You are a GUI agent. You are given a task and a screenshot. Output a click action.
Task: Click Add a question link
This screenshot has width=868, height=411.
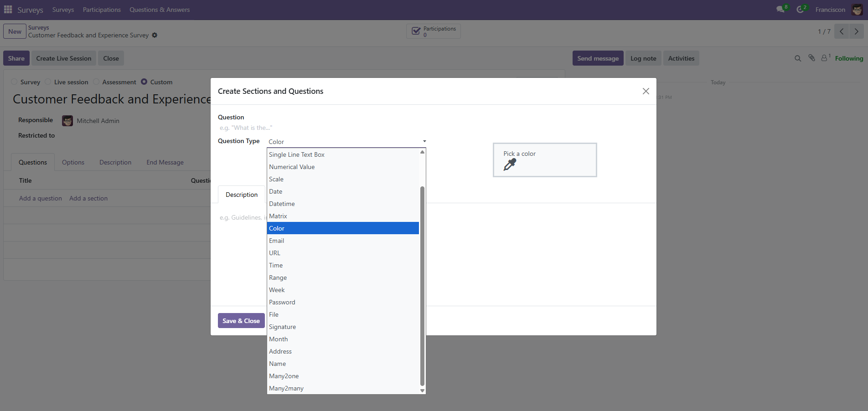coord(41,198)
